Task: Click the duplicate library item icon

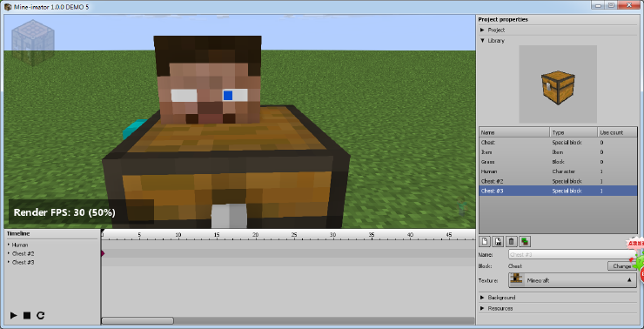Action: coord(498,241)
